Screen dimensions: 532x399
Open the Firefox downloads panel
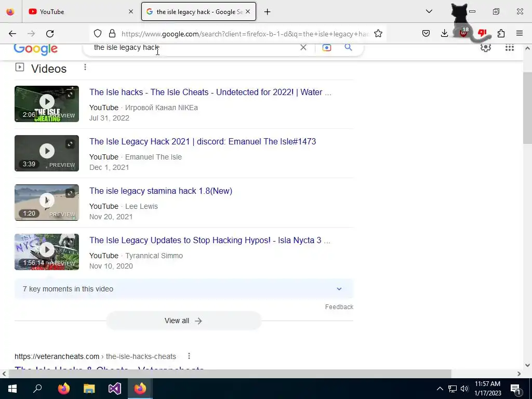coord(444,34)
